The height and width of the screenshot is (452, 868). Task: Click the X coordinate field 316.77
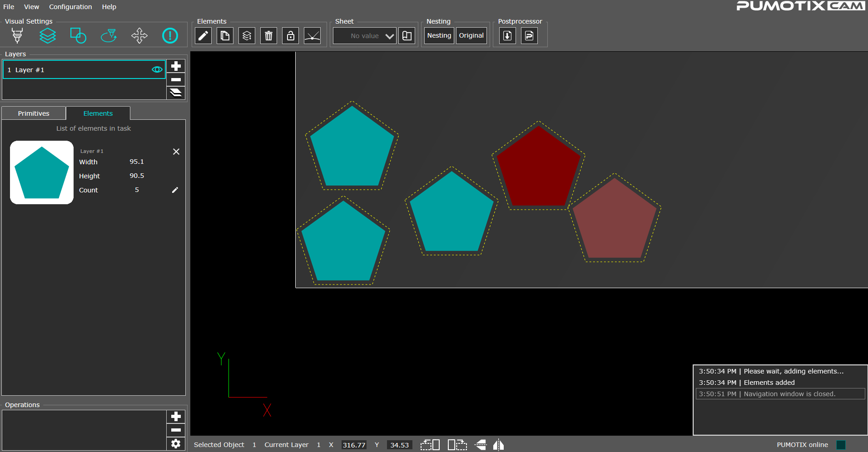(x=354, y=445)
